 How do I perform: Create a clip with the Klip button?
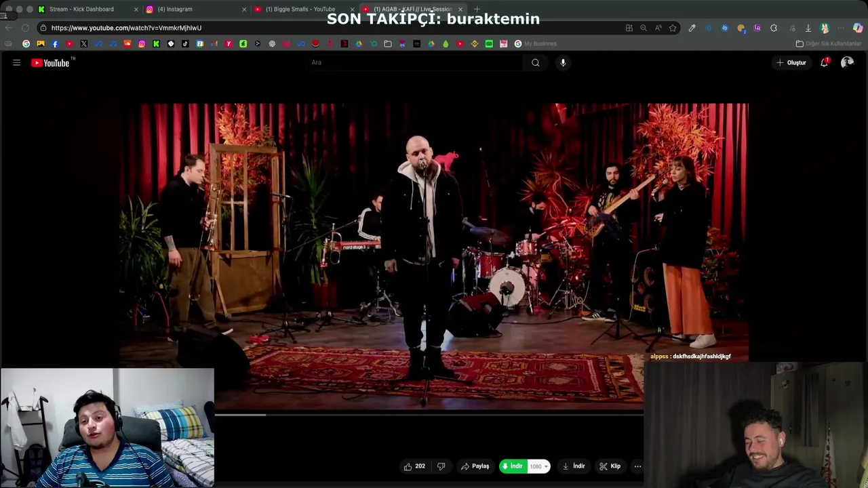coord(610,466)
